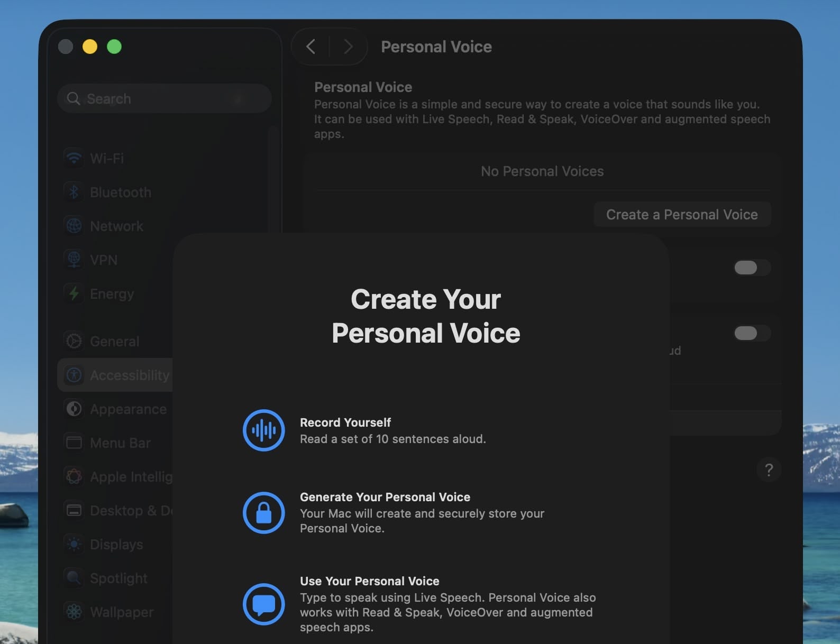Click the Record Yourself waveform icon
840x644 pixels.
tap(263, 430)
